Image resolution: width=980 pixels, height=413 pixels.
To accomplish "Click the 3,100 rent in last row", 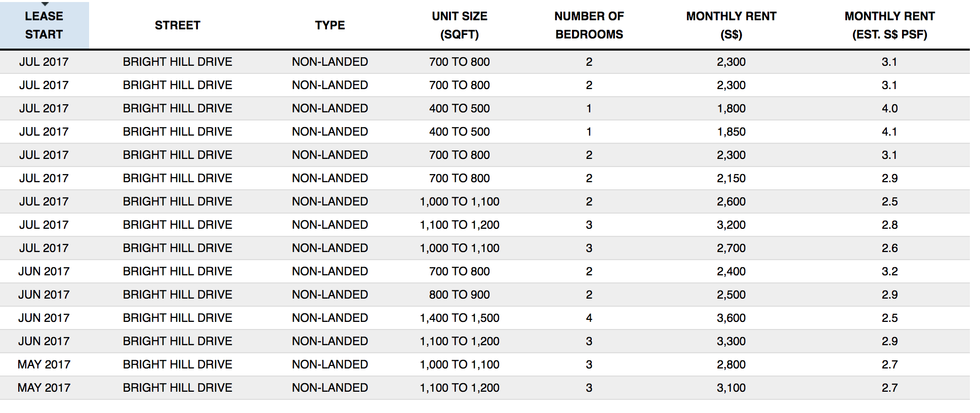I will coord(731,388).
